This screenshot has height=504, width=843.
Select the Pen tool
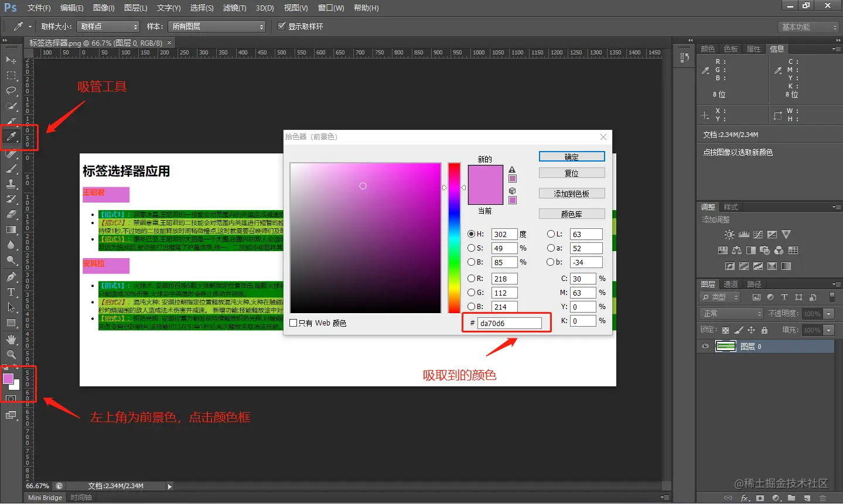[11, 277]
